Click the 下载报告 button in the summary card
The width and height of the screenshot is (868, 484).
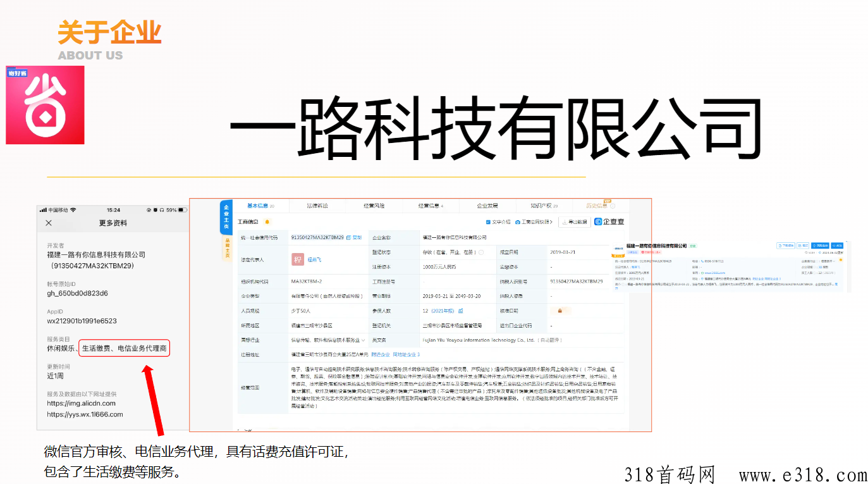(786, 245)
